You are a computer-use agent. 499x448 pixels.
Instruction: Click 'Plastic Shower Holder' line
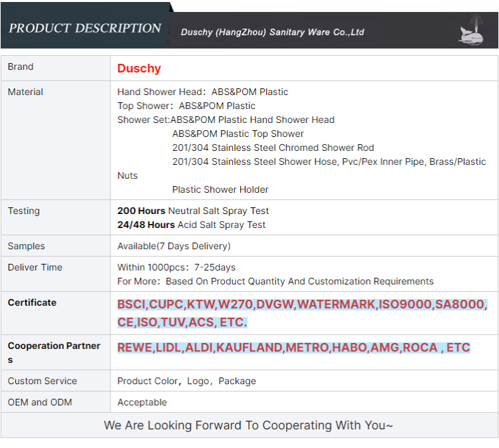click(220, 190)
